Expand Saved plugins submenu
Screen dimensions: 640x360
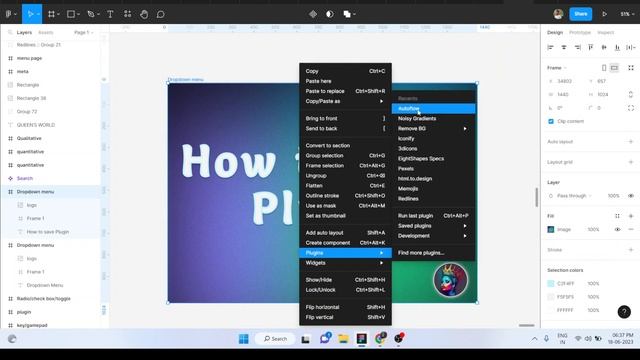coord(433,226)
